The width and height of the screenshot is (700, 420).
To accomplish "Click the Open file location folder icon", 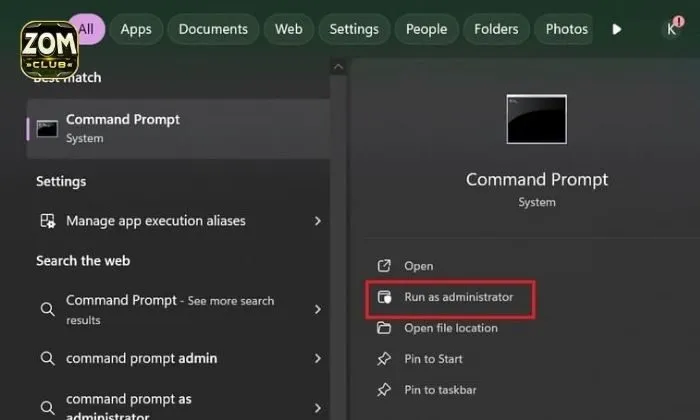I will (383, 328).
